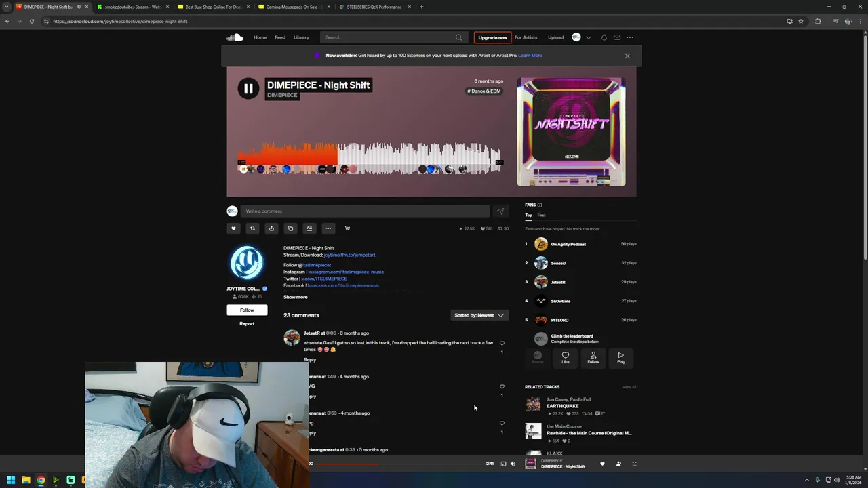Open a new browser tab

[x=421, y=7]
